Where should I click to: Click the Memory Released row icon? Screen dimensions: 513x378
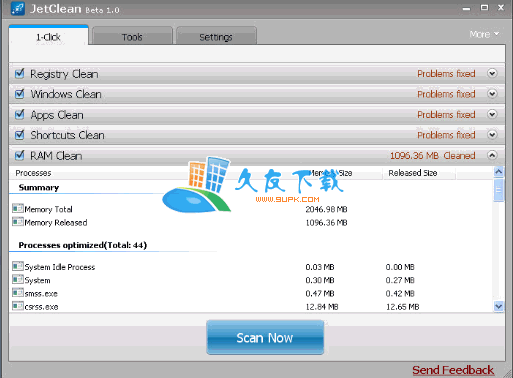[18, 222]
